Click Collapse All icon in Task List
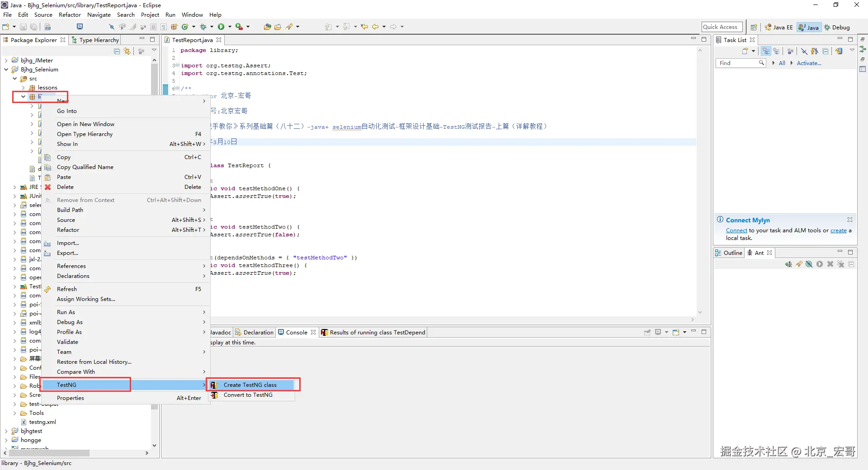This screenshot has width=868, height=470. click(x=826, y=52)
